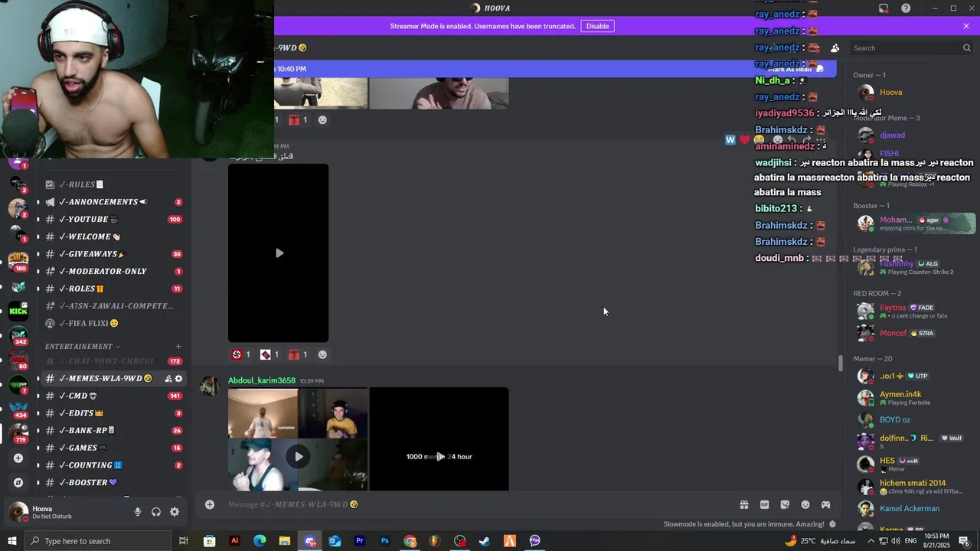Open Discord Help question mark icon
Image resolution: width=980 pixels, height=551 pixels.
(906, 8)
